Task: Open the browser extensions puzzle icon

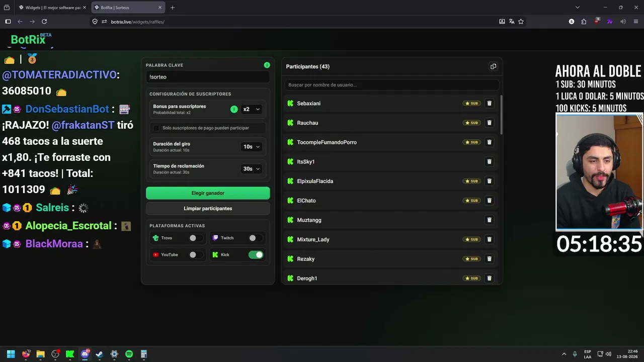Action: (x=584, y=22)
